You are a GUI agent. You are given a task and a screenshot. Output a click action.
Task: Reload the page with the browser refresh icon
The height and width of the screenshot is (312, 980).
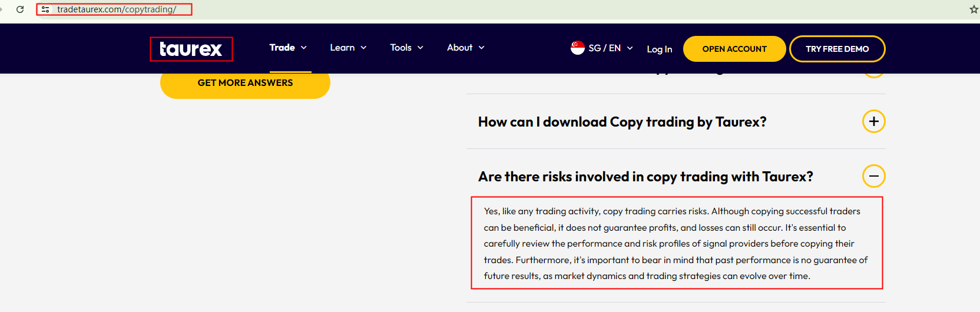point(20,9)
